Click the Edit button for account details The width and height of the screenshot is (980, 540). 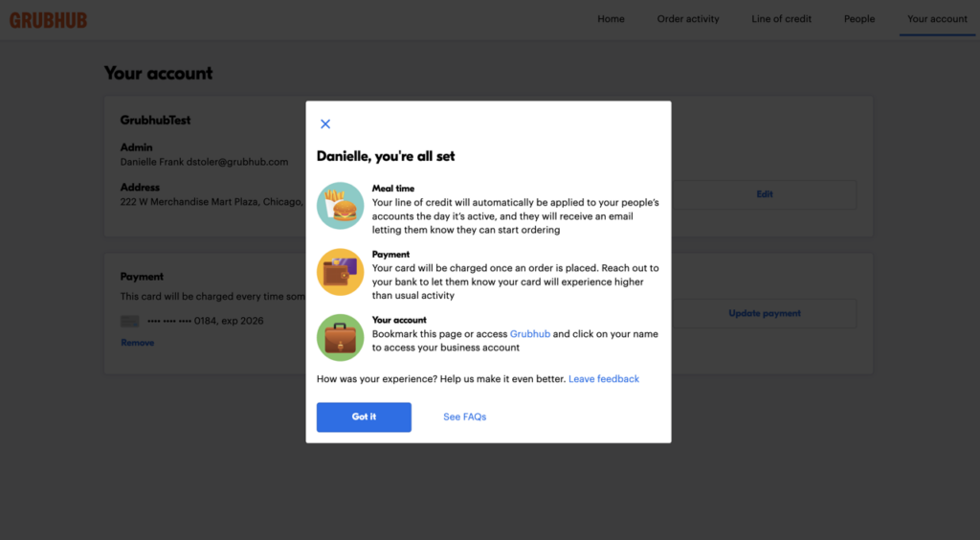[x=764, y=194]
